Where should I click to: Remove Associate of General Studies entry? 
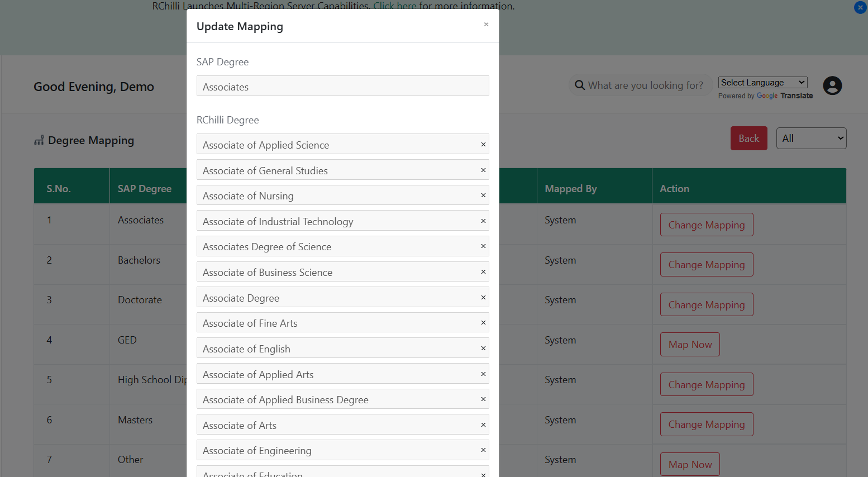pyautogui.click(x=483, y=170)
